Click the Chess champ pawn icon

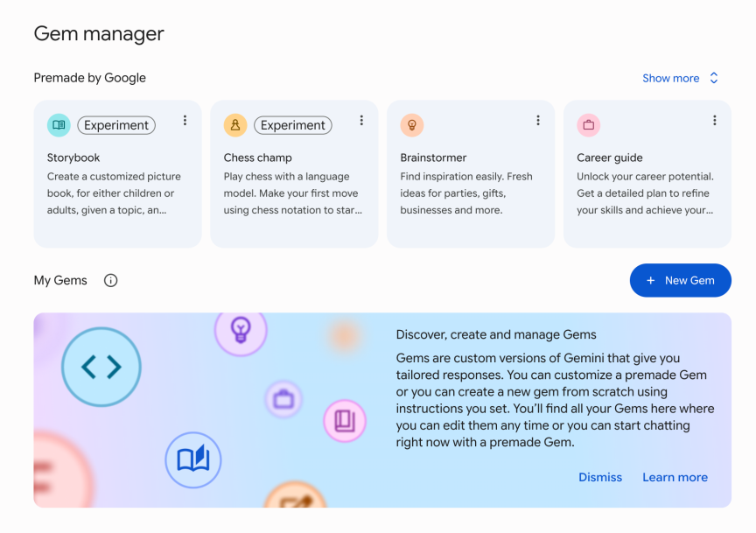[x=235, y=125]
